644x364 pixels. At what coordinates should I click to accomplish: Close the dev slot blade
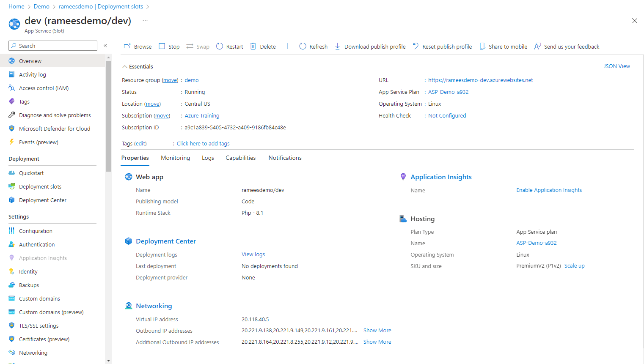click(634, 21)
